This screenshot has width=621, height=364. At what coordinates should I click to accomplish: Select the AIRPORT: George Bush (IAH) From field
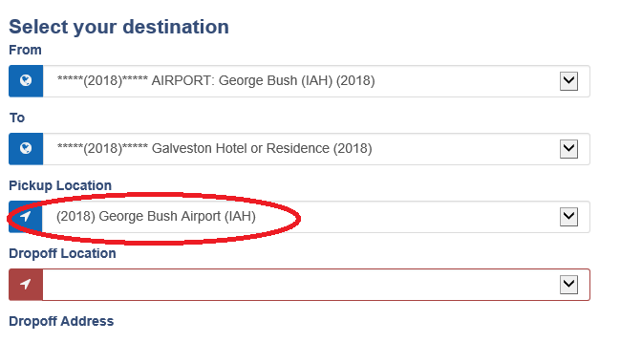coord(316,81)
